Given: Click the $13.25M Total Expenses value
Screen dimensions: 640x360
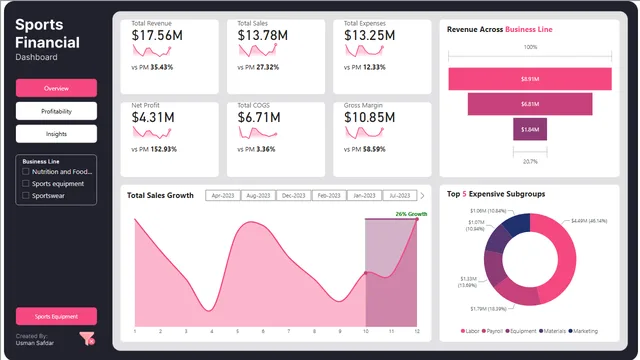Looking at the screenshot, I should (x=369, y=36).
